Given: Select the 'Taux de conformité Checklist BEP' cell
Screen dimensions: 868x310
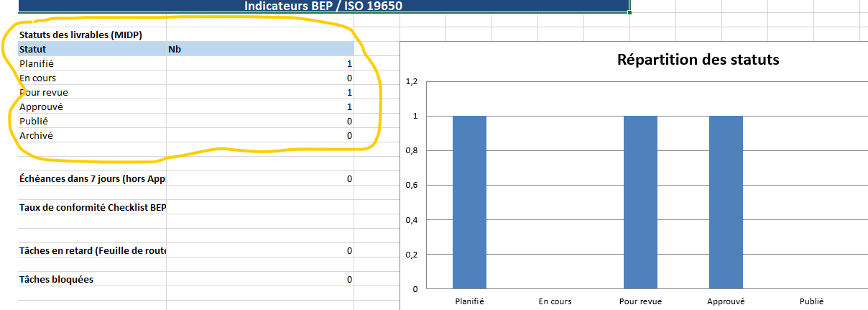Looking at the screenshot, I should (x=92, y=208).
